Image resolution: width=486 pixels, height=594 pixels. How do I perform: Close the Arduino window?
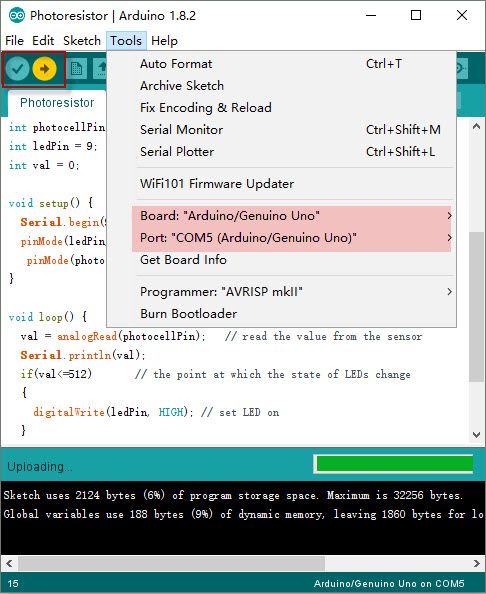[462, 16]
